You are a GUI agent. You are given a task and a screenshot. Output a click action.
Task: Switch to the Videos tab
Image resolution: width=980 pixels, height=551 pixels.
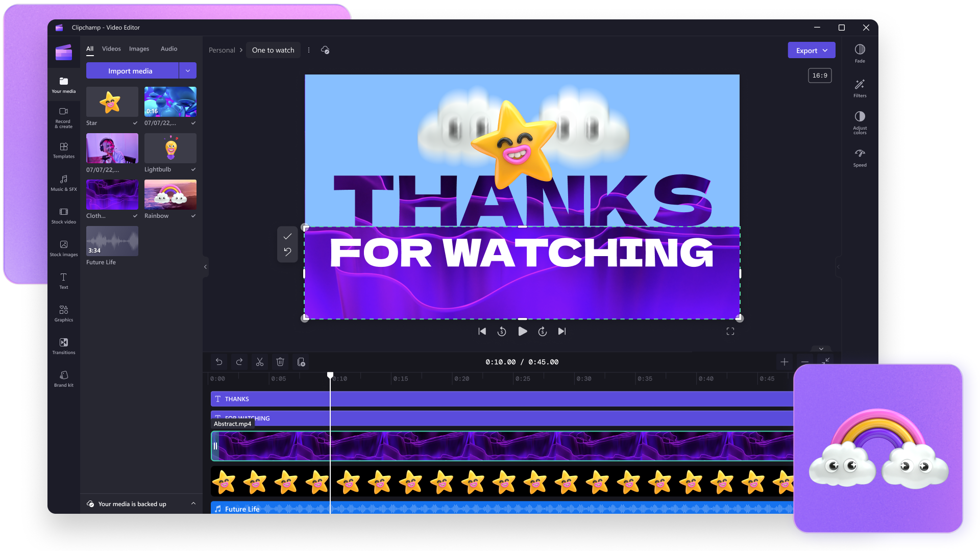pos(111,48)
